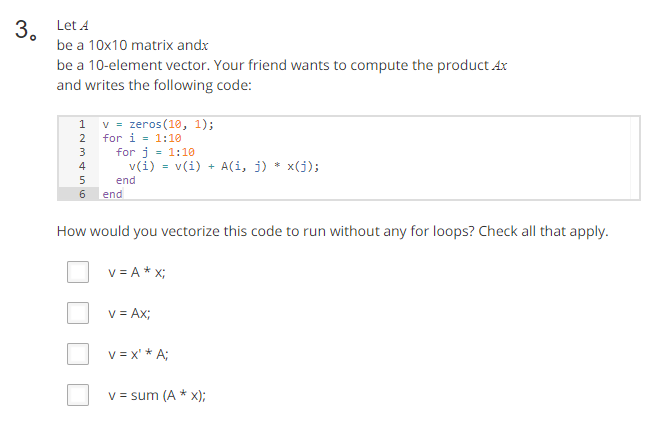Click the answer label text v = A * x;
This screenshot has height=439, width=656.
pos(137,272)
